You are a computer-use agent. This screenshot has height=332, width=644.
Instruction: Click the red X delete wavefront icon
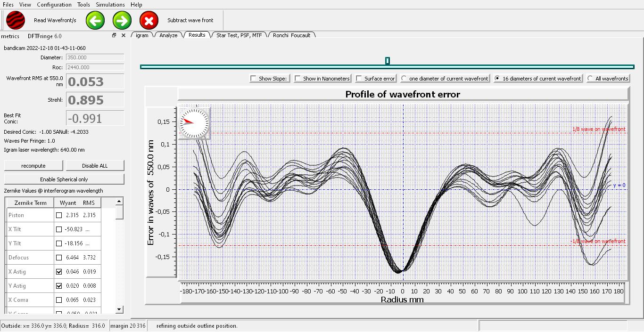coord(149,21)
